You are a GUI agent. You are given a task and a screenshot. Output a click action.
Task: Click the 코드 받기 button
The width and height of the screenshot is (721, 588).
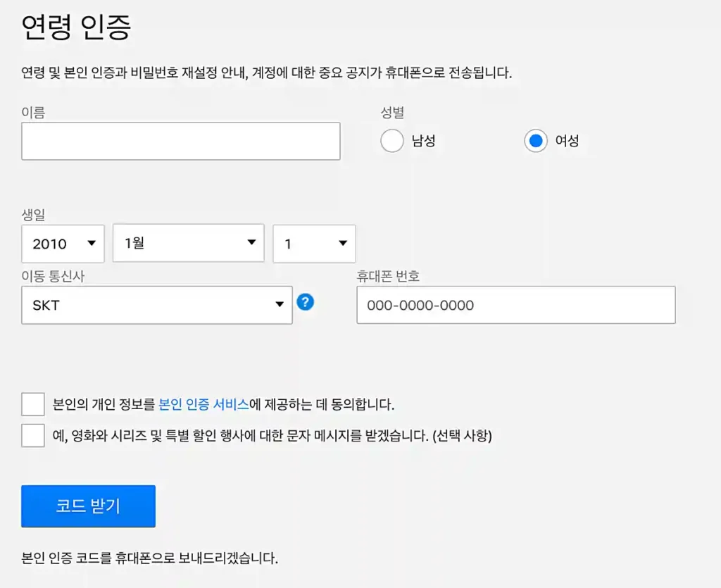point(88,506)
